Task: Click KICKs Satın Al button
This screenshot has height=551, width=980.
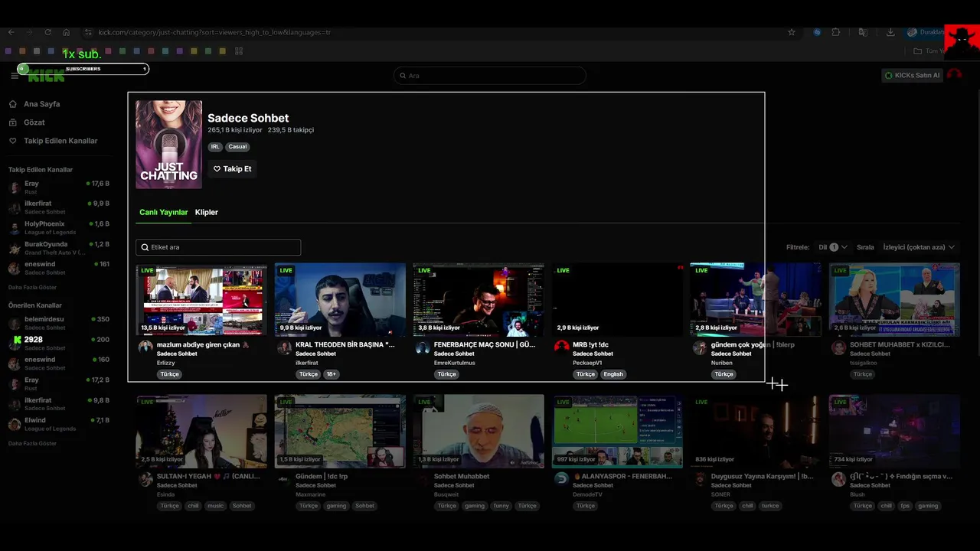Action: 912,75
